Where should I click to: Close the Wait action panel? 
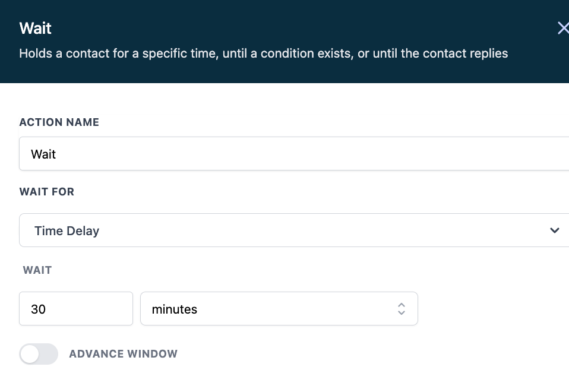click(562, 28)
